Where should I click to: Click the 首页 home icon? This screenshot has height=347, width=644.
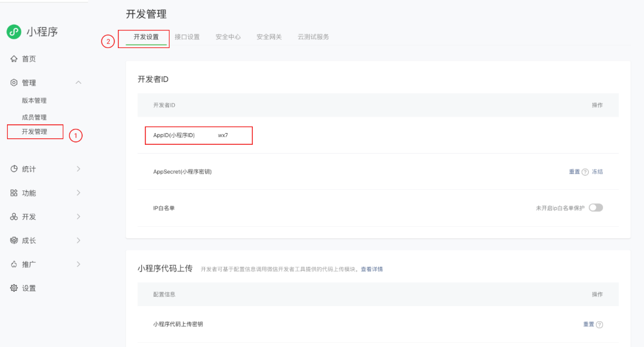(13, 59)
